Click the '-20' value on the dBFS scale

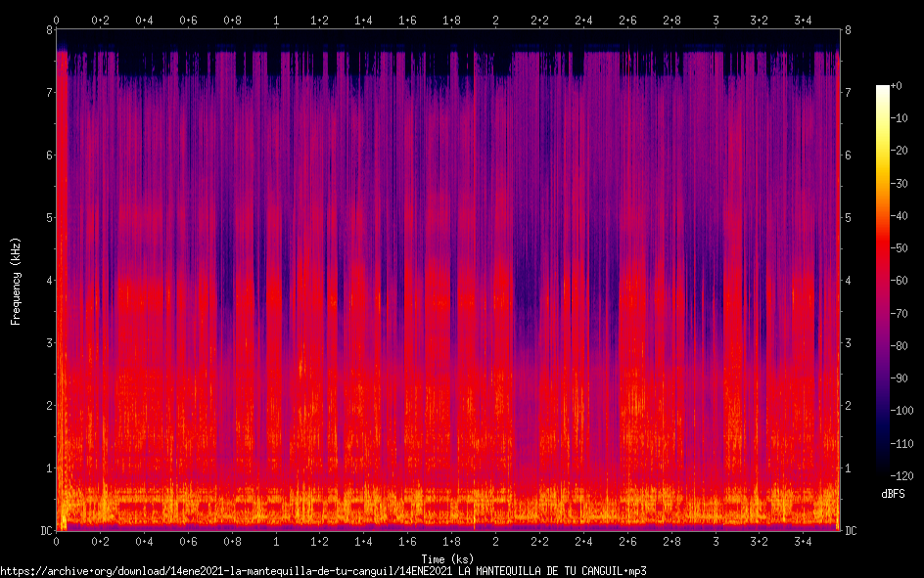pyautogui.click(x=899, y=151)
